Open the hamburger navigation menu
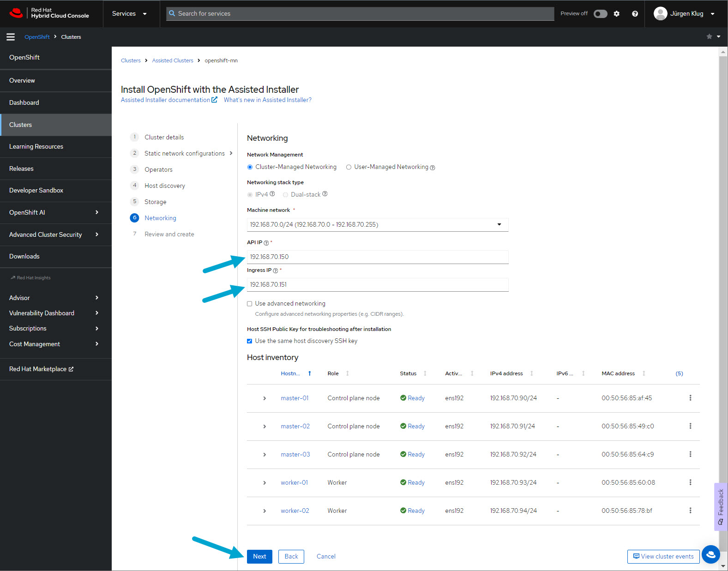 tap(10, 37)
